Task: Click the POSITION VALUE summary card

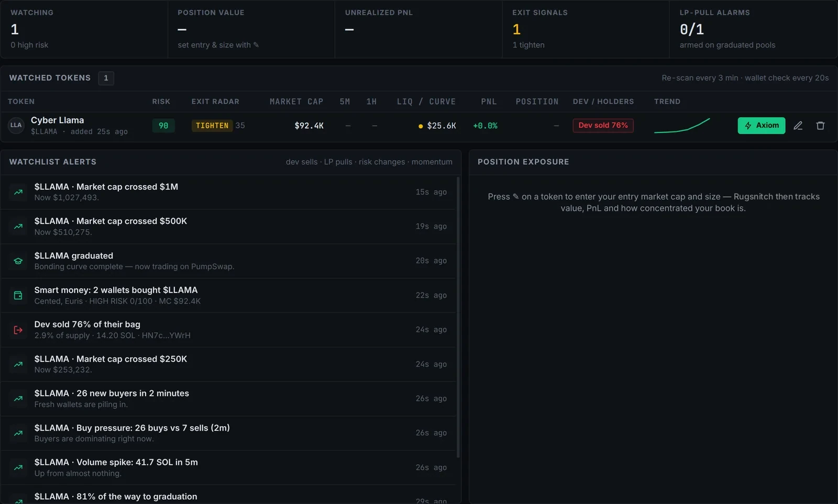Action: [x=251, y=29]
